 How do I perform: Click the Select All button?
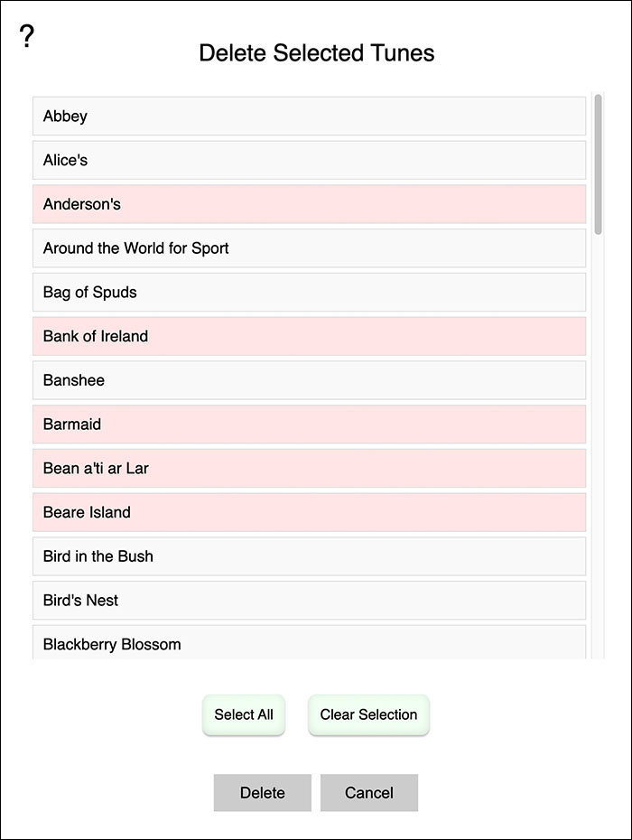pos(244,714)
